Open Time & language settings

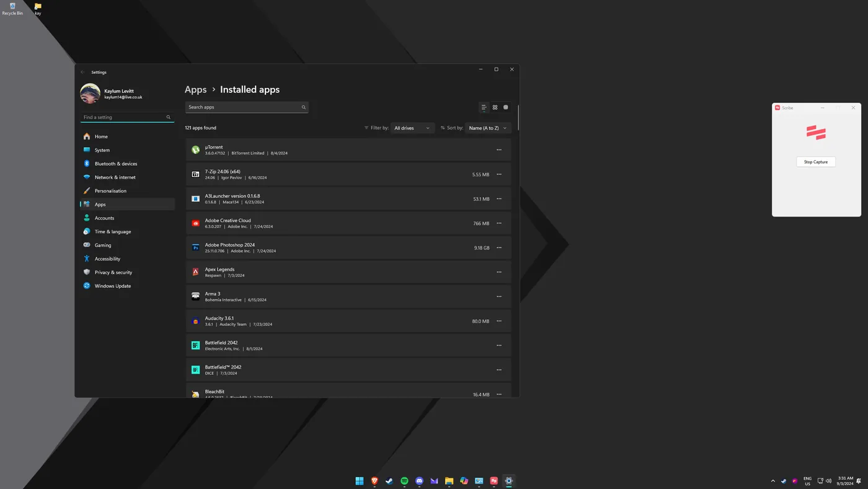127,231
